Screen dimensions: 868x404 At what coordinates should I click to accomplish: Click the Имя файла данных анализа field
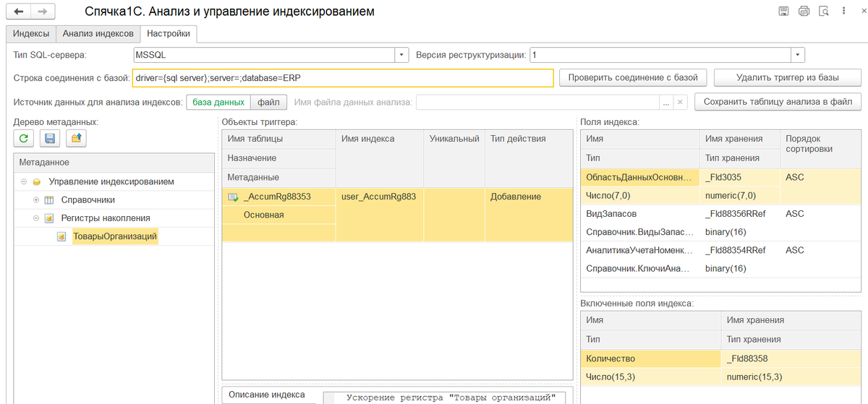click(x=538, y=103)
